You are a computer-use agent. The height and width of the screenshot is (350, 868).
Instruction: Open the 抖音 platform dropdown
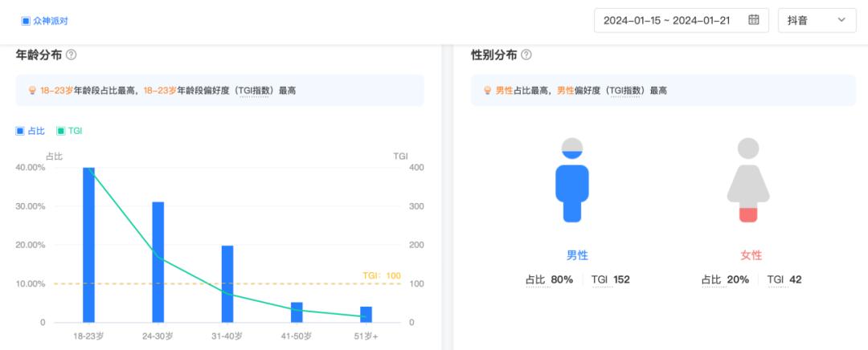click(817, 20)
